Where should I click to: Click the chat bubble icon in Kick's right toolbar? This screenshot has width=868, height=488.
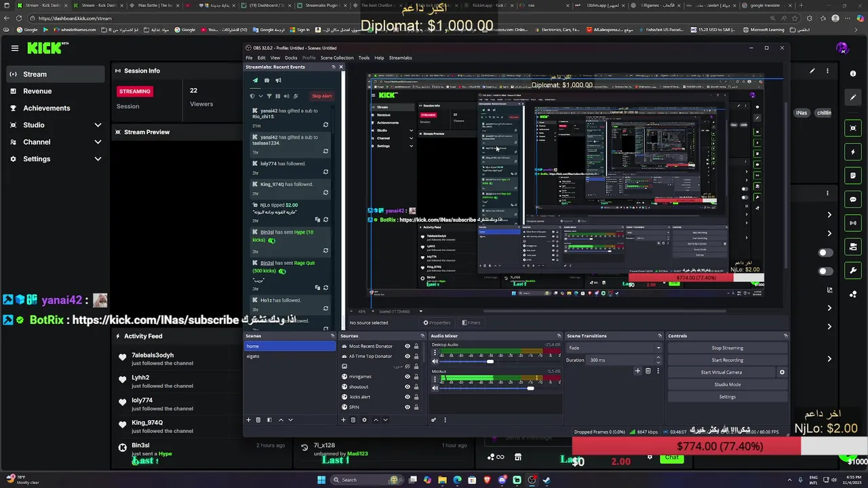pyautogui.click(x=853, y=199)
